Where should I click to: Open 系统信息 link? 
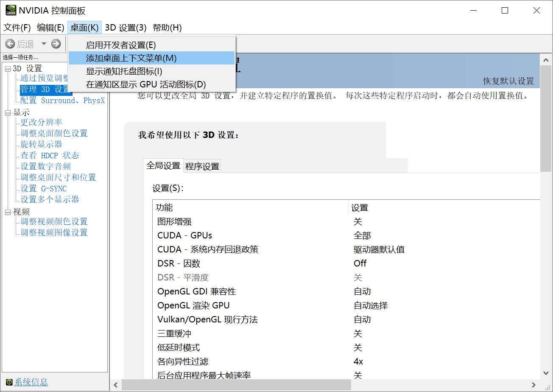click(31, 382)
